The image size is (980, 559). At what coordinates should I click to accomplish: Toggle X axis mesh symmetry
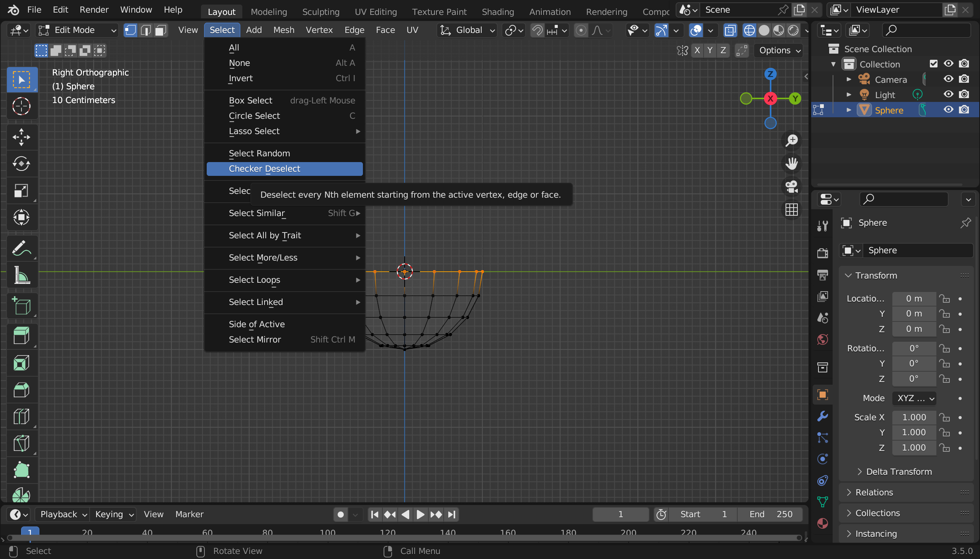(x=697, y=50)
